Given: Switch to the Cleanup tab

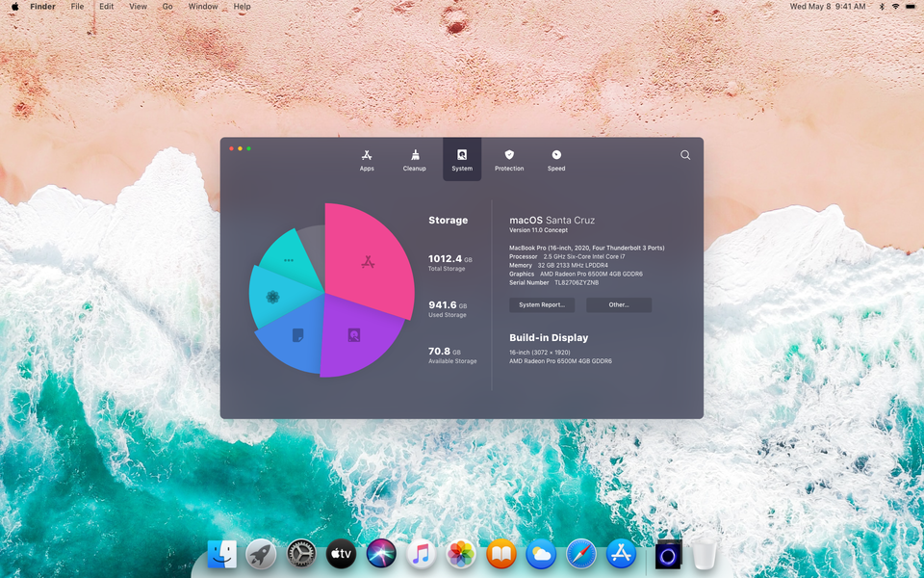Looking at the screenshot, I should [414, 160].
